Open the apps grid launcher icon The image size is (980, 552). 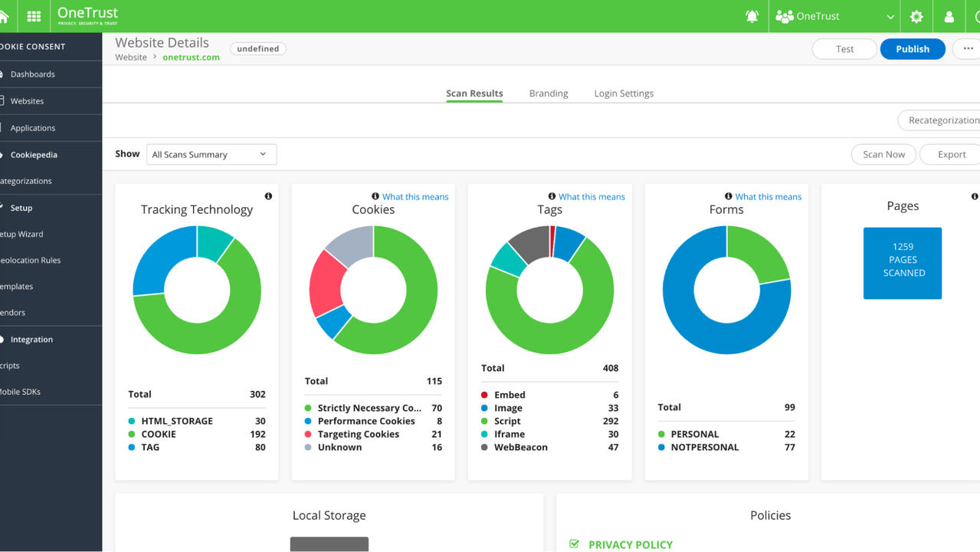click(x=34, y=16)
